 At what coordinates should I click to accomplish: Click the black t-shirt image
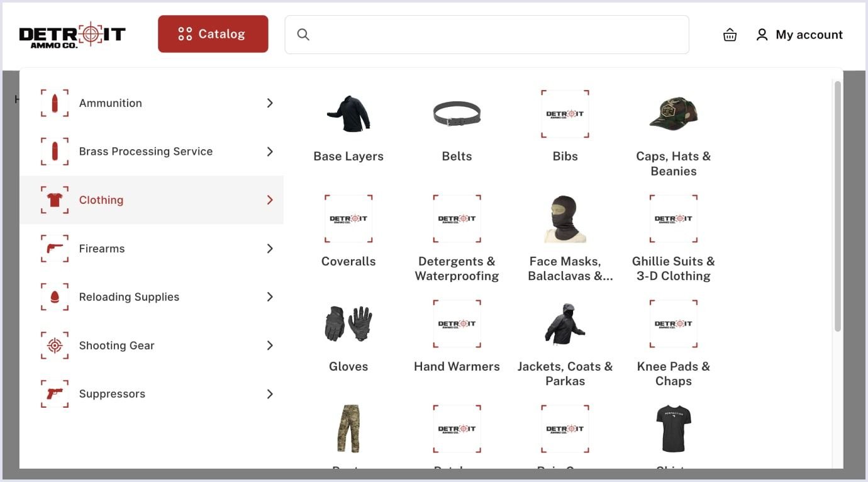673,429
